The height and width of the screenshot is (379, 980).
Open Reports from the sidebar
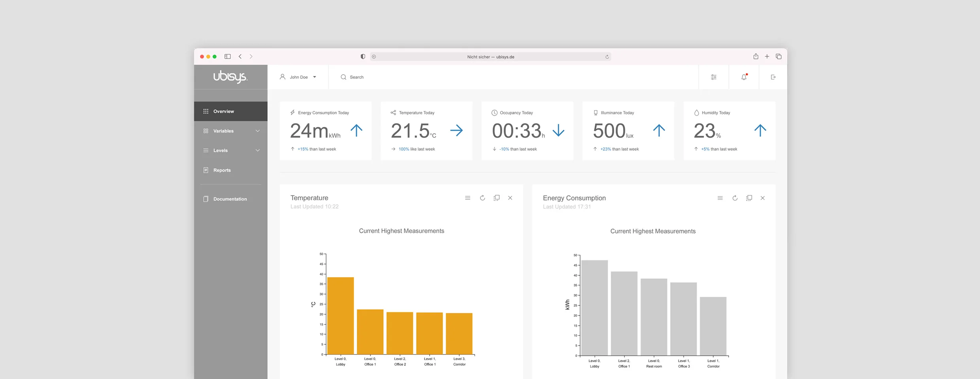coord(231,170)
